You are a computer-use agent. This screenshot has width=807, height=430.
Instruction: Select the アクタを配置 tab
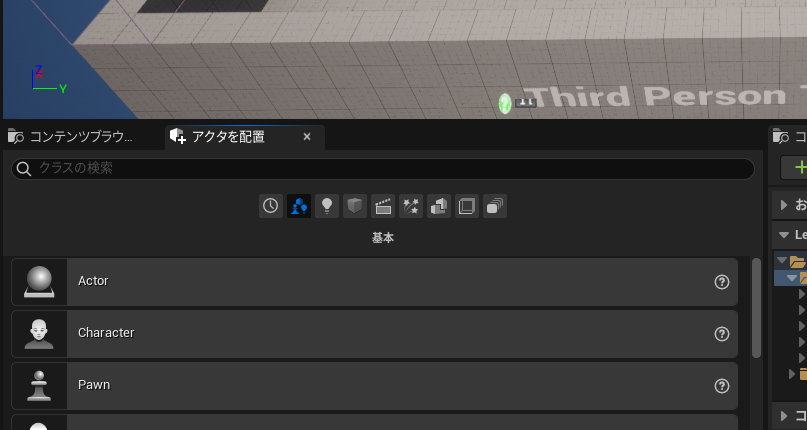(x=245, y=137)
